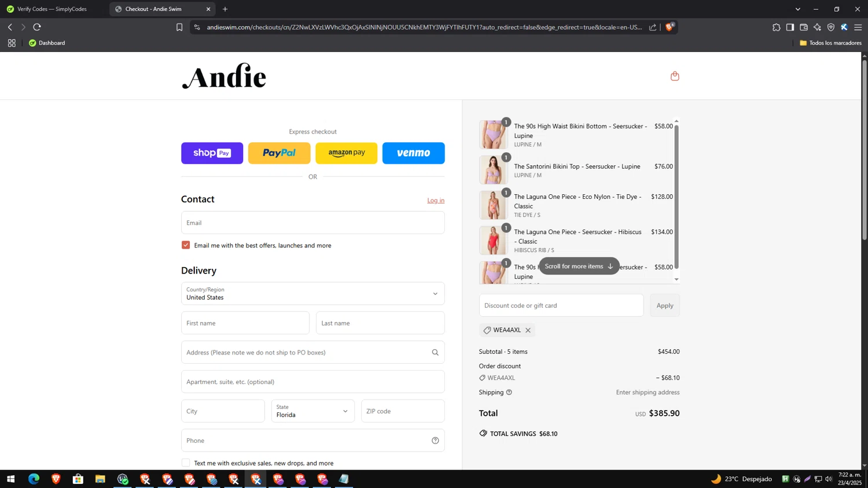The image size is (868, 488).
Task: Focus the ZIP code field
Action: click(x=403, y=411)
